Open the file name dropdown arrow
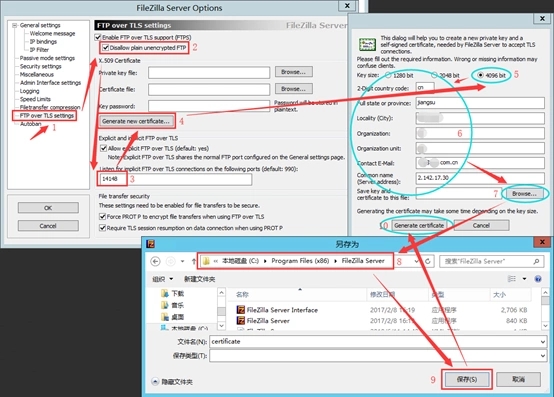The width and height of the screenshot is (554, 397). coord(542,342)
